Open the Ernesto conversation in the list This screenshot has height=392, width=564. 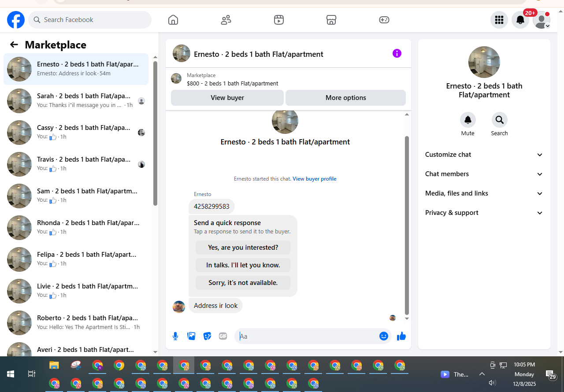(76, 69)
